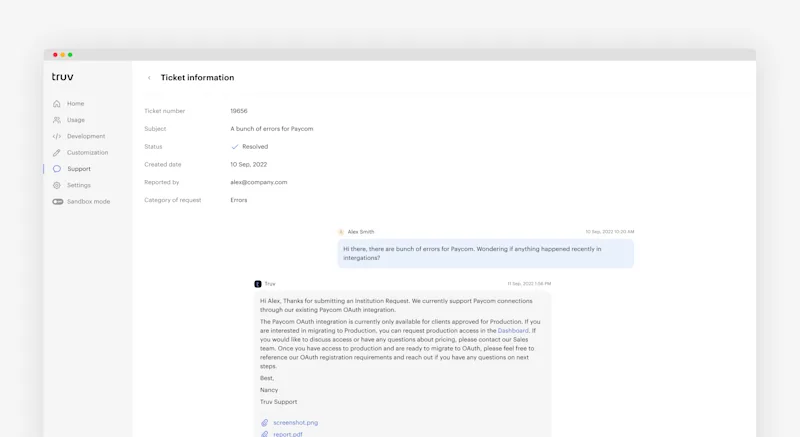Click the Nancy signature line
The width and height of the screenshot is (800, 437).
tap(269, 390)
